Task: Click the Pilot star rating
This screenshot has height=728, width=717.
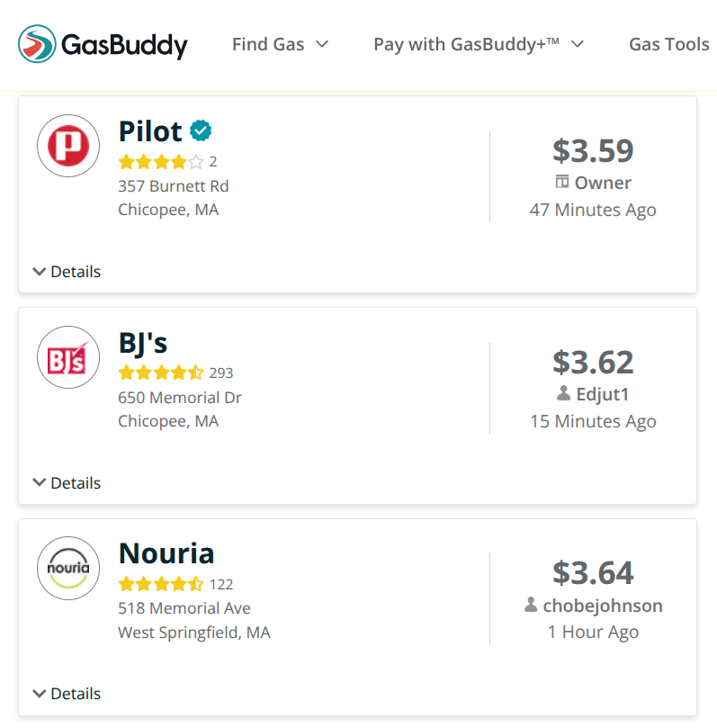Action: tap(161, 162)
